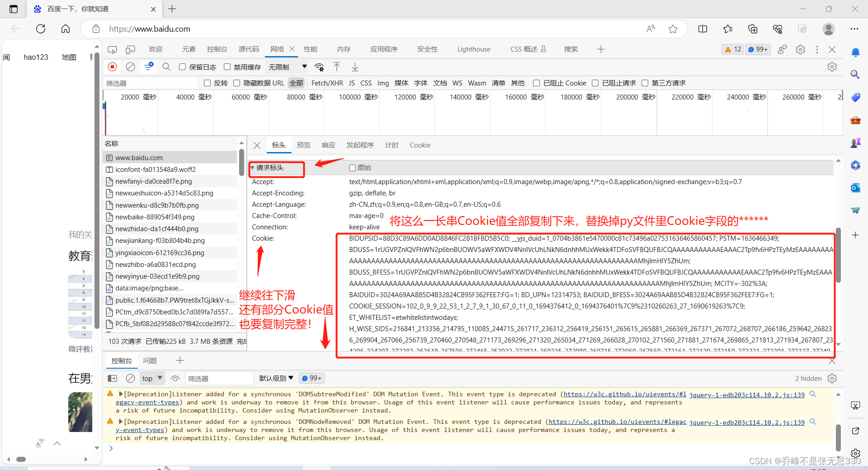Open DevTools settings gear icon
This screenshot has height=470, width=868.
pyautogui.click(x=801, y=49)
